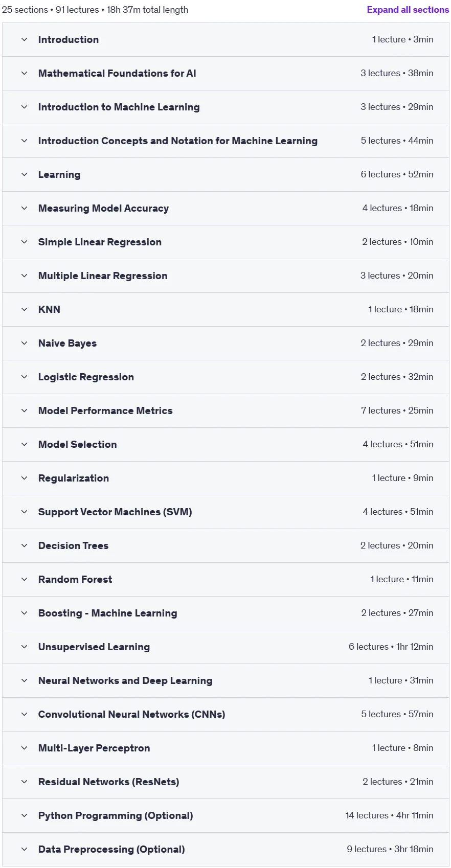This screenshot has height=868, width=451.
Task: Click the Learning section chevron icon
Action: [24, 174]
